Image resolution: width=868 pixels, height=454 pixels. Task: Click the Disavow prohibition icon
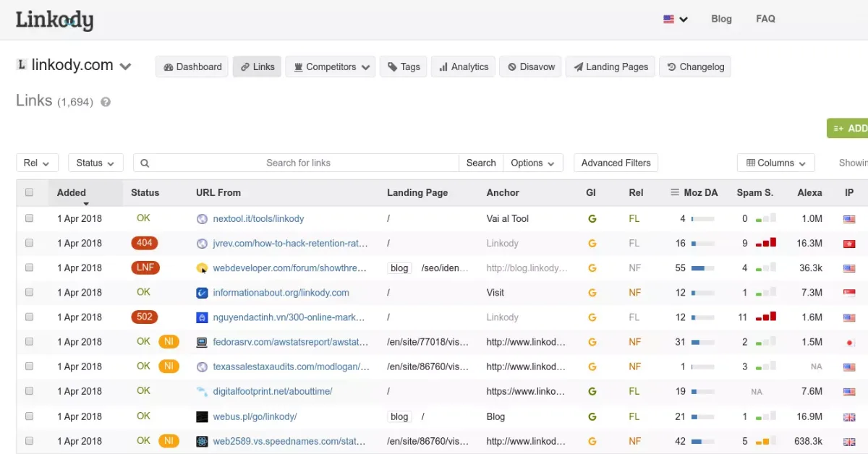point(512,67)
